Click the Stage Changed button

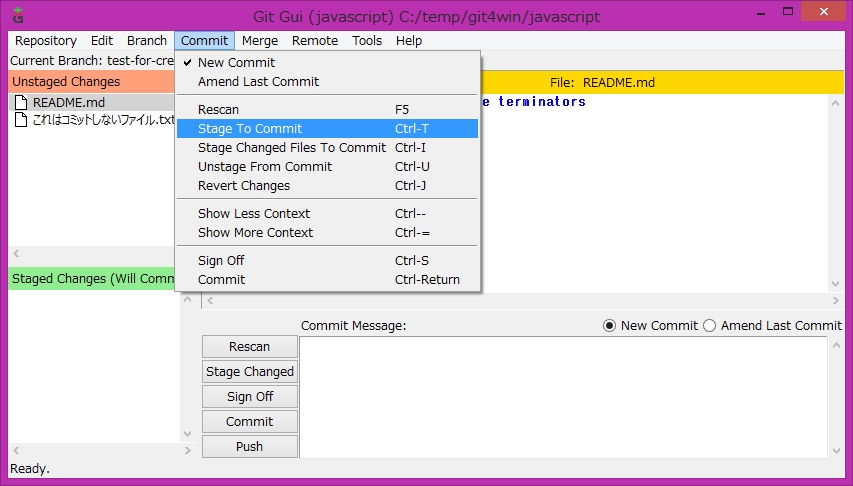coord(250,372)
